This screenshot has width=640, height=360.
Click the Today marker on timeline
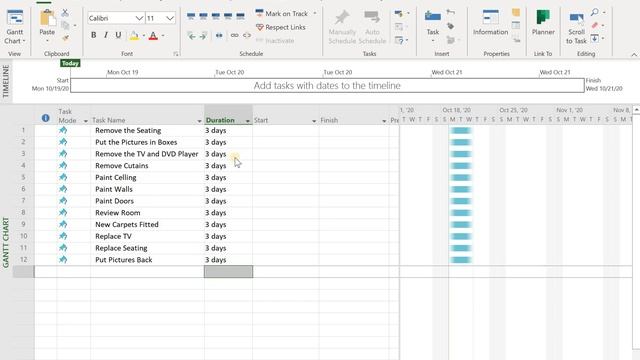(70, 63)
